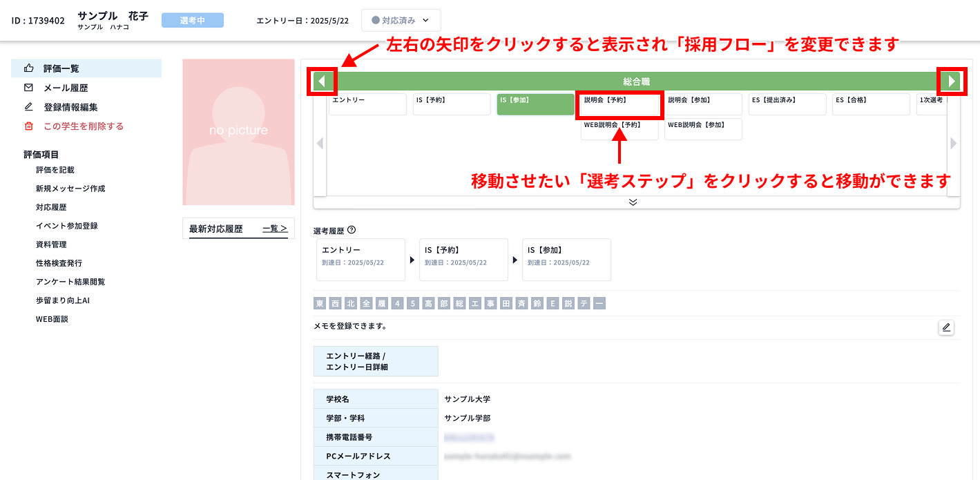The width and height of the screenshot is (980, 480).
Task: Click the gray left arrow in the step carousel
Action: coord(319,143)
